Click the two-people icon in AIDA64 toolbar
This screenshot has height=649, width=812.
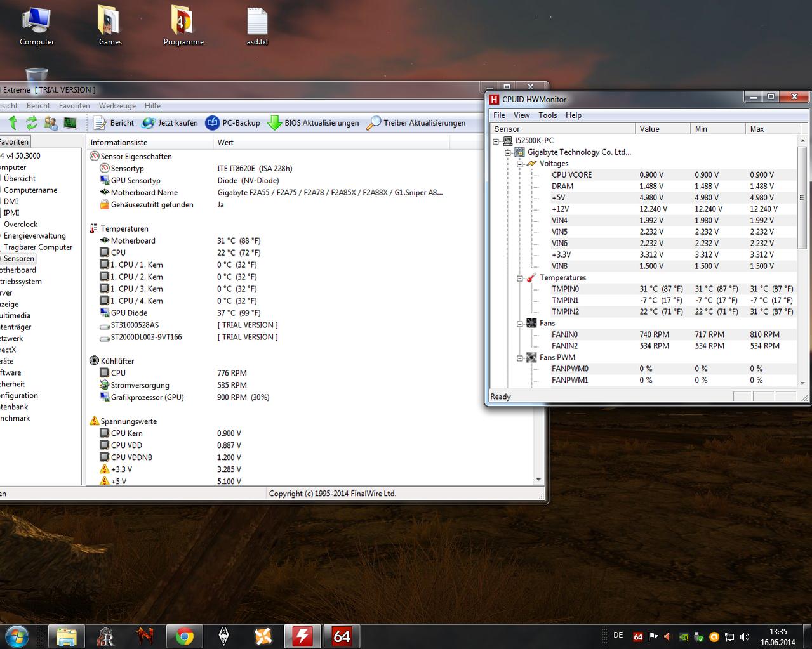[x=50, y=122]
